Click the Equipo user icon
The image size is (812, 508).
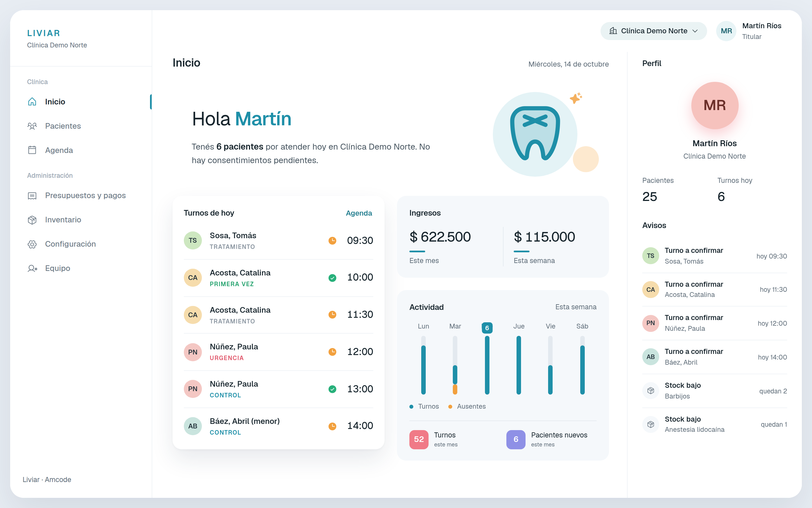[x=32, y=268]
